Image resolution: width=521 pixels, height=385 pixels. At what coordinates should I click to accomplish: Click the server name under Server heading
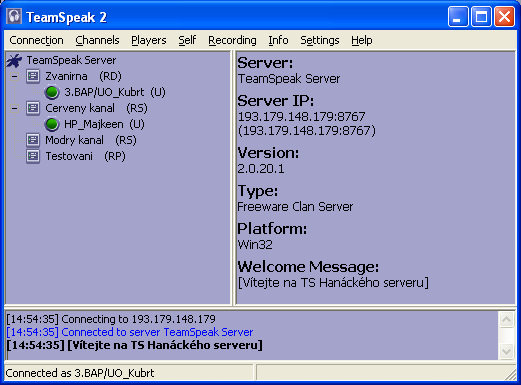289,79
